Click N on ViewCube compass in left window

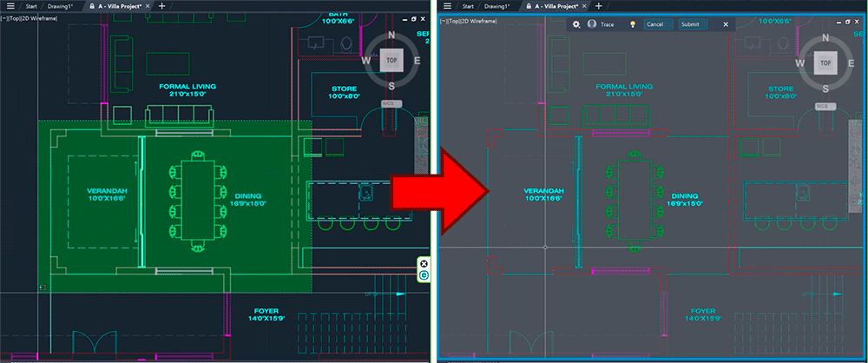click(x=391, y=35)
